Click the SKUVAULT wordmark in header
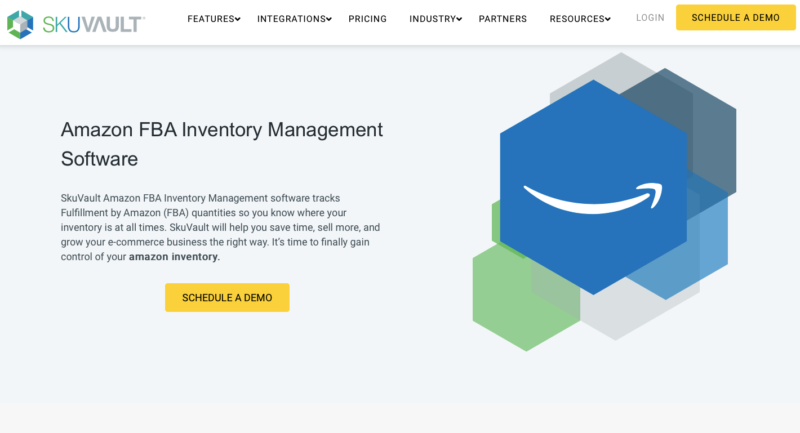800x433 pixels. point(93,24)
